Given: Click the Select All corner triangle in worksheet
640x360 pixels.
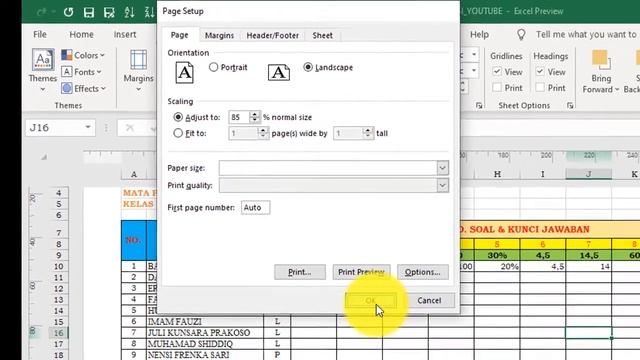Looking at the screenshot, I should (44, 157).
